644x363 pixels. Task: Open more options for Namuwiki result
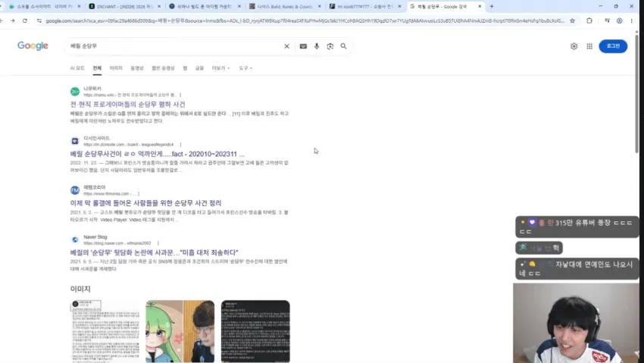click(180, 95)
